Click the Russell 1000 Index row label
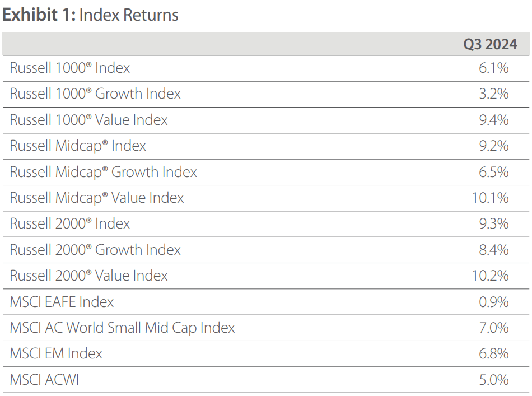The height and width of the screenshot is (396, 532). click(x=70, y=68)
